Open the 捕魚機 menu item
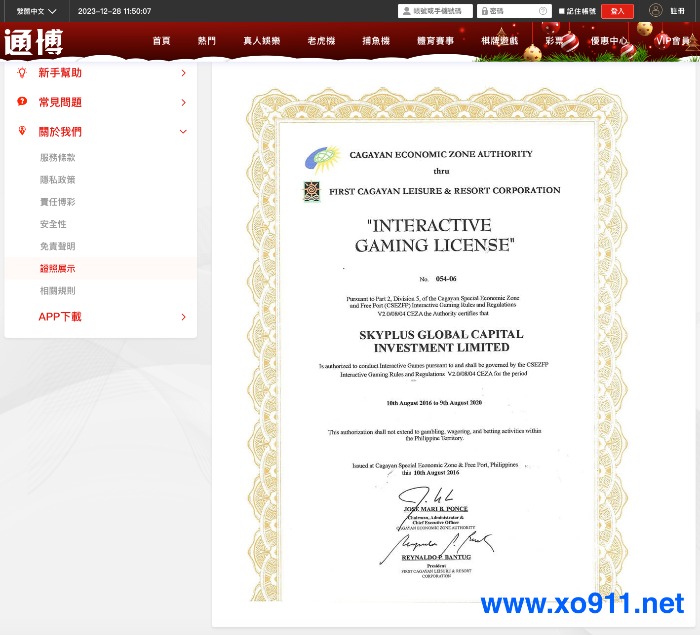 pyautogui.click(x=376, y=41)
